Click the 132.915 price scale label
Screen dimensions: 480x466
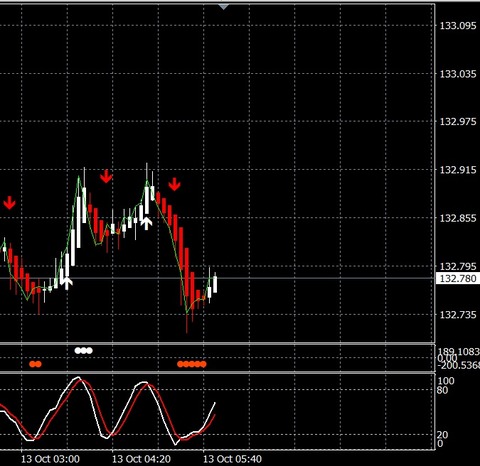pyautogui.click(x=458, y=170)
